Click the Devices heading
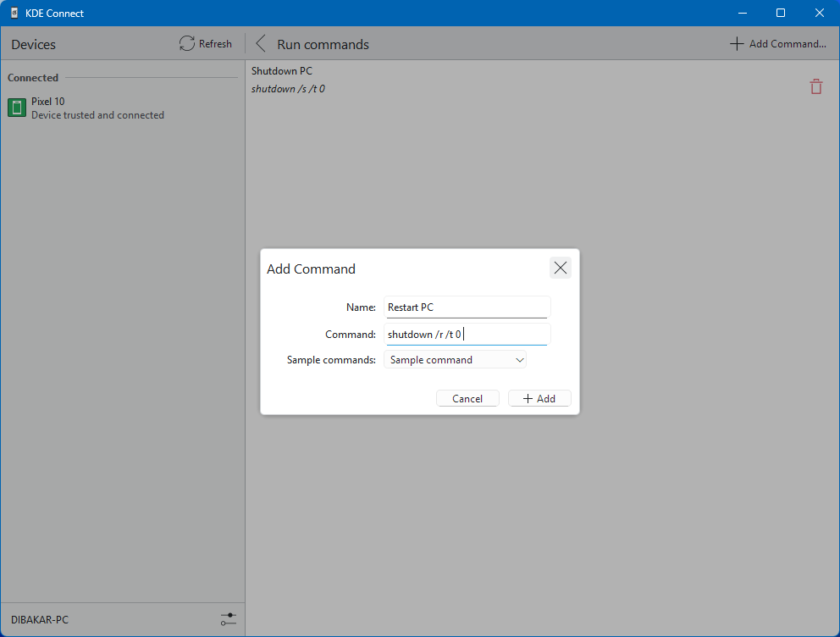This screenshot has height=637, width=840. coord(33,44)
